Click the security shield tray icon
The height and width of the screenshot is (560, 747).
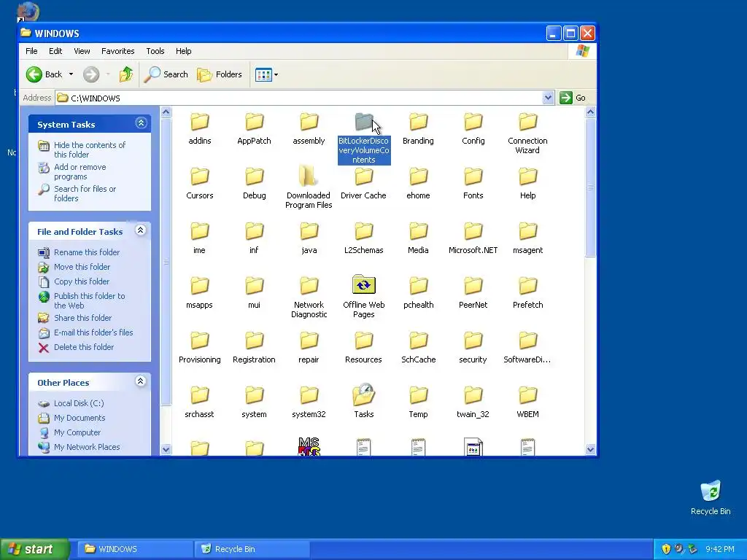[666, 549]
